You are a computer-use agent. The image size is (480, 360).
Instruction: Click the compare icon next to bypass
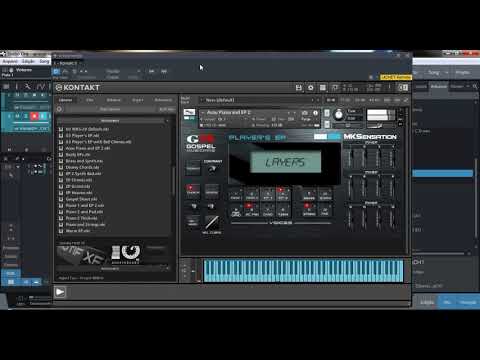pyautogui.click(x=65, y=71)
